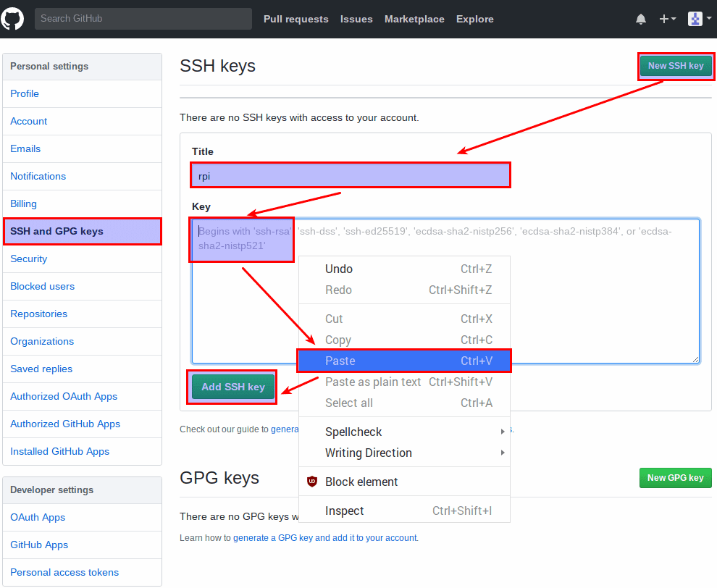Open Authorized GitHub Apps

pyautogui.click(x=83, y=424)
